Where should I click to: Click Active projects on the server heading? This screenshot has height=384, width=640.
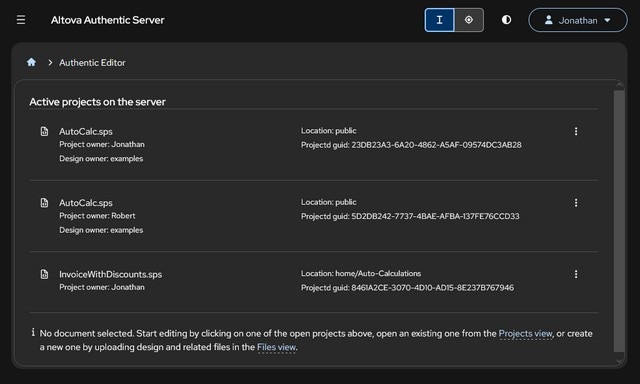pyautogui.click(x=97, y=102)
